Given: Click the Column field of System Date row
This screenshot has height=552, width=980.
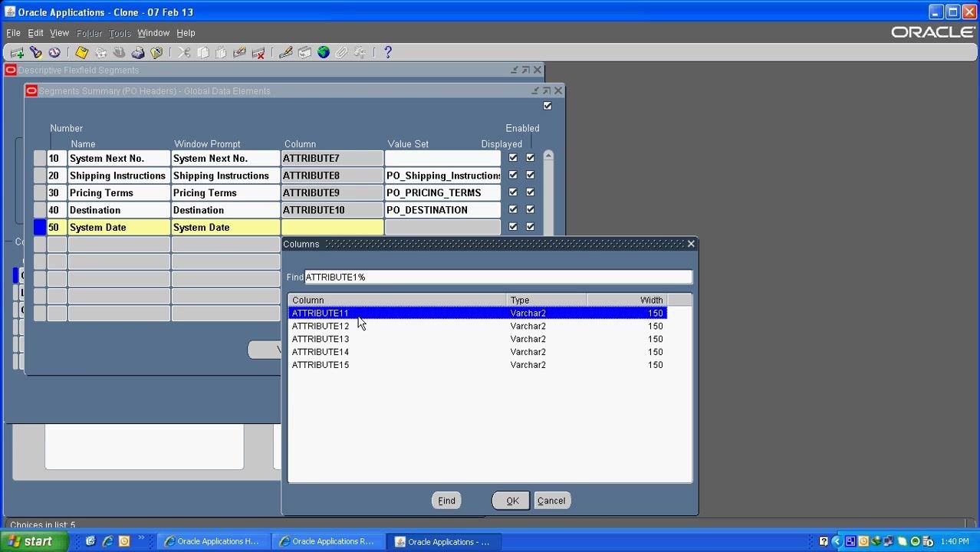Looking at the screenshot, I should point(332,227).
